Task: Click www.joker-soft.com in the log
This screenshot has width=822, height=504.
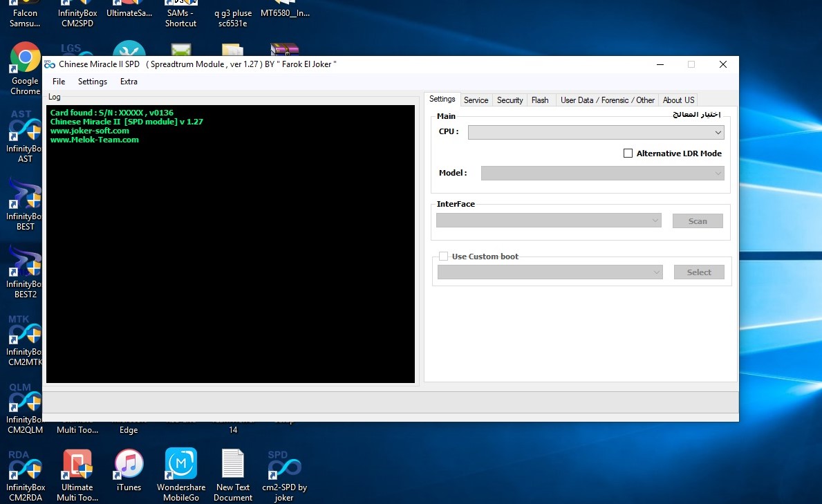Action: tap(90, 131)
